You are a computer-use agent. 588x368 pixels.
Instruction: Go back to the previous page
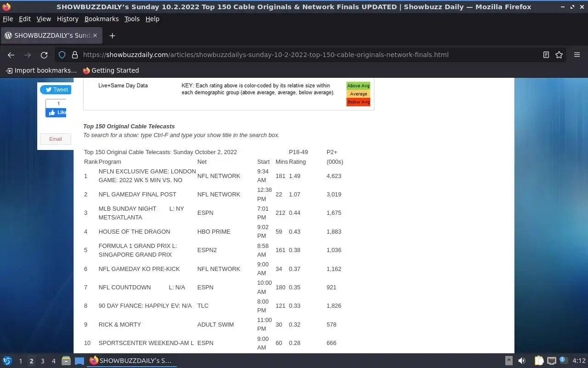point(11,55)
